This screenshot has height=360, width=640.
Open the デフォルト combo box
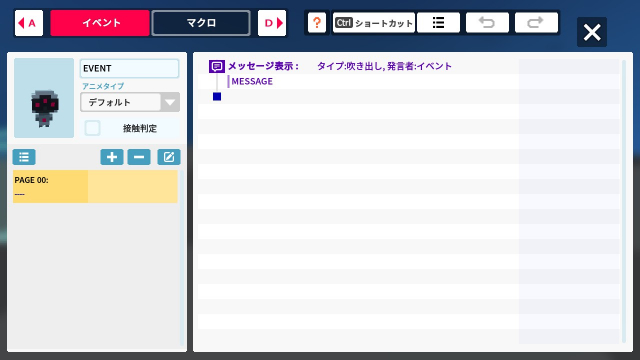[x=130, y=102]
